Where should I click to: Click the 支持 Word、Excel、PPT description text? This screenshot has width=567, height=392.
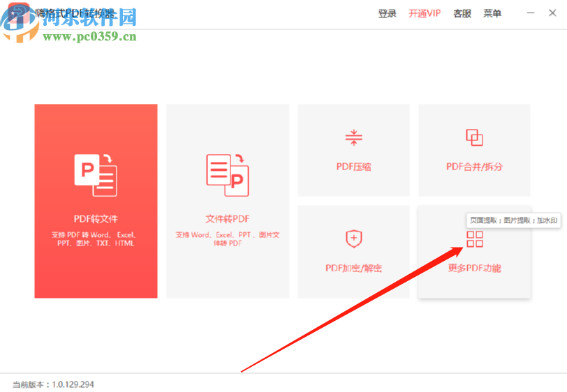coord(228,239)
